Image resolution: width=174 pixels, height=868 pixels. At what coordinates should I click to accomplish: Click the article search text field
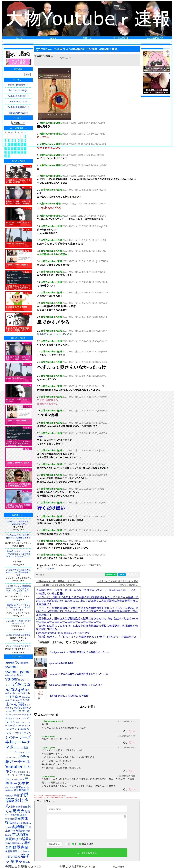point(15,75)
